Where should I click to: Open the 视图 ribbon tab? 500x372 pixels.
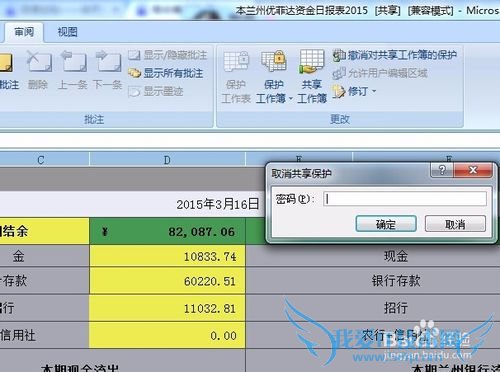[68, 32]
